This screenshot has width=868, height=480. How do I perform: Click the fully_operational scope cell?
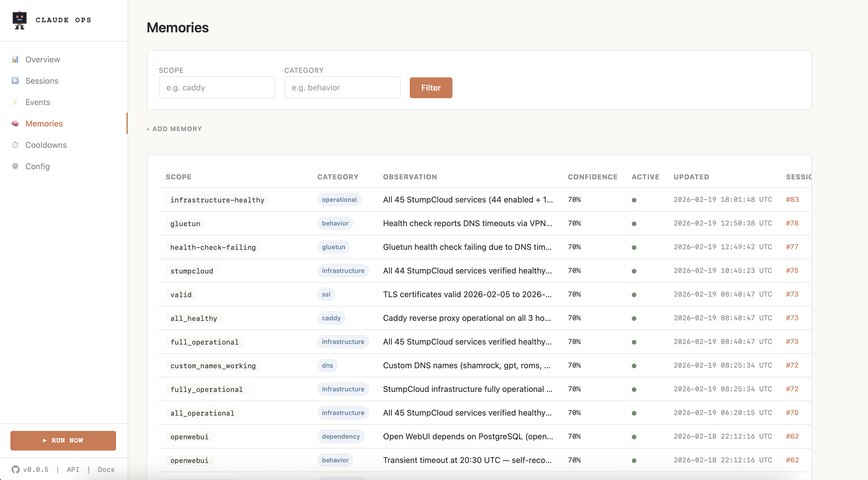pos(206,389)
